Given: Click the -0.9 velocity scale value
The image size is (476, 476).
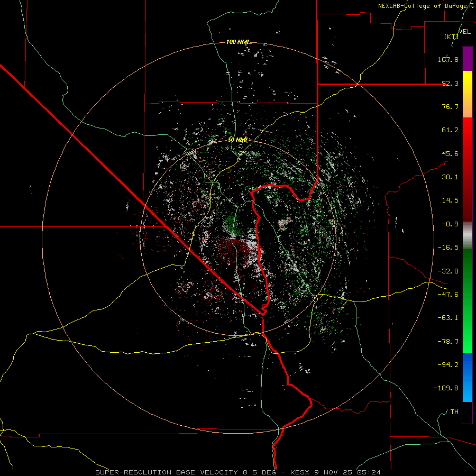Looking at the screenshot, I should [x=450, y=224].
